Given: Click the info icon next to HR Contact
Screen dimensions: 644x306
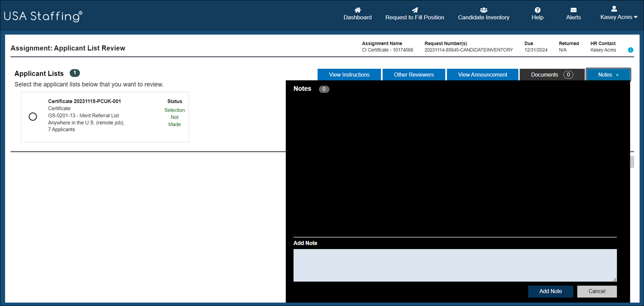Looking at the screenshot, I should 631,50.
